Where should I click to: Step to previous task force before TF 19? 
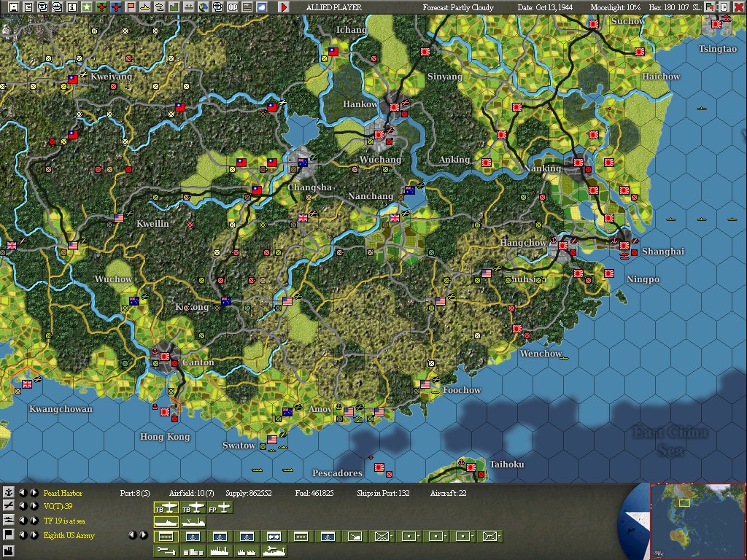point(23,521)
